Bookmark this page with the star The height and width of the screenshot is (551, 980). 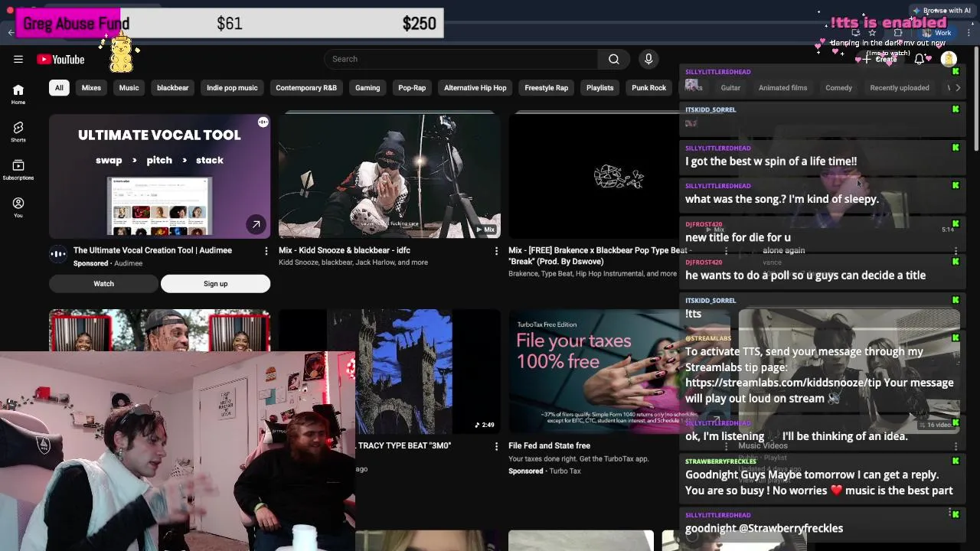pyautogui.click(x=872, y=33)
